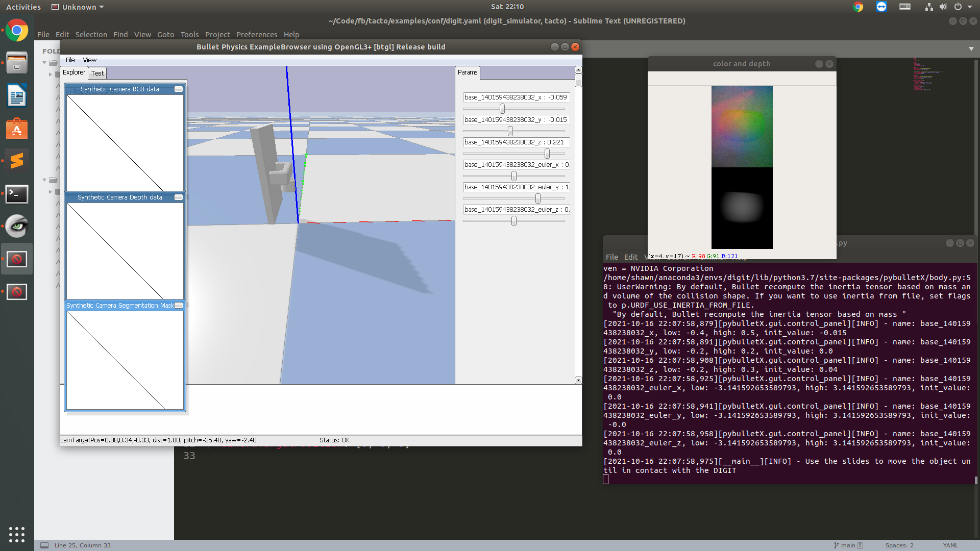980x551 pixels.
Task: Start the Terminal from the dock
Action: 17,194
